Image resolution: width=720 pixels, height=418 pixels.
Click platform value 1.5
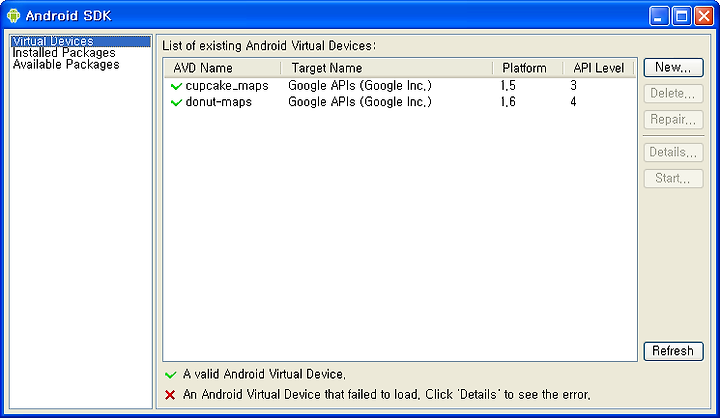[508, 86]
